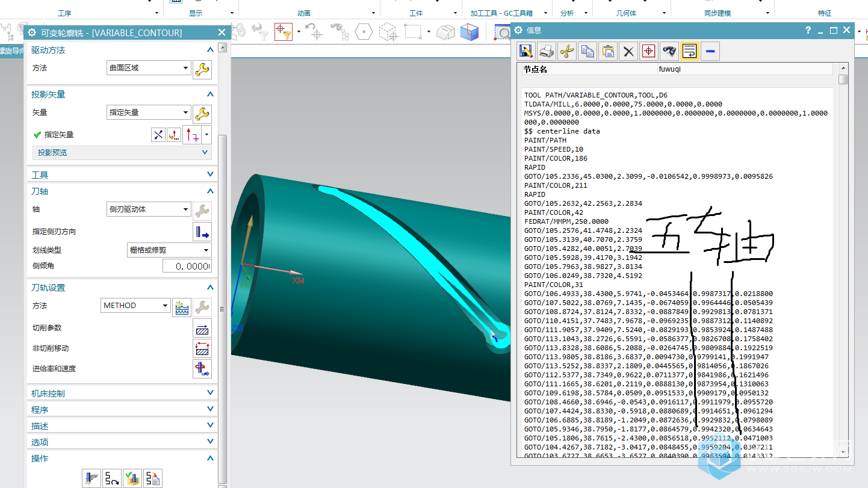Collapse the 驱动方法 section
Image resolution: width=868 pixels, height=488 pixels.
click(x=210, y=51)
